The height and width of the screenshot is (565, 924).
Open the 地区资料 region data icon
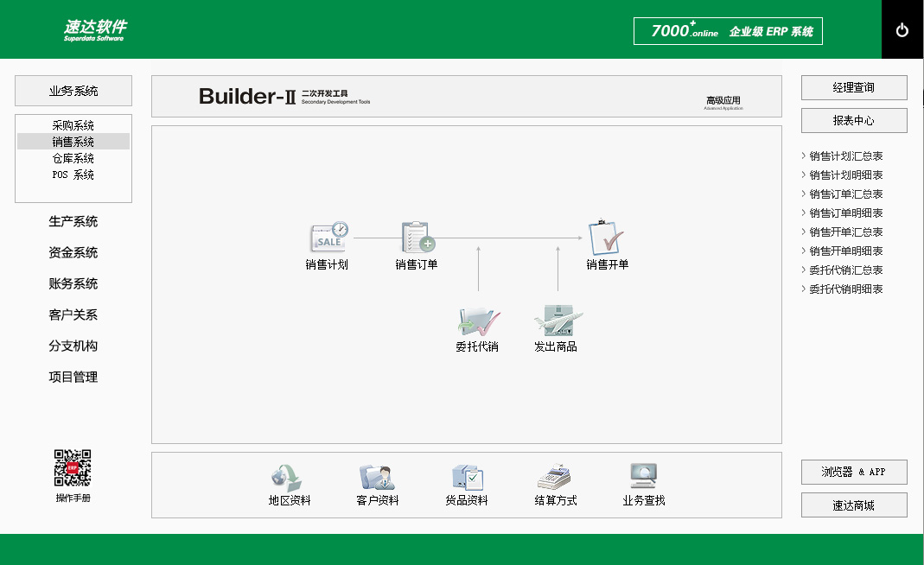288,478
